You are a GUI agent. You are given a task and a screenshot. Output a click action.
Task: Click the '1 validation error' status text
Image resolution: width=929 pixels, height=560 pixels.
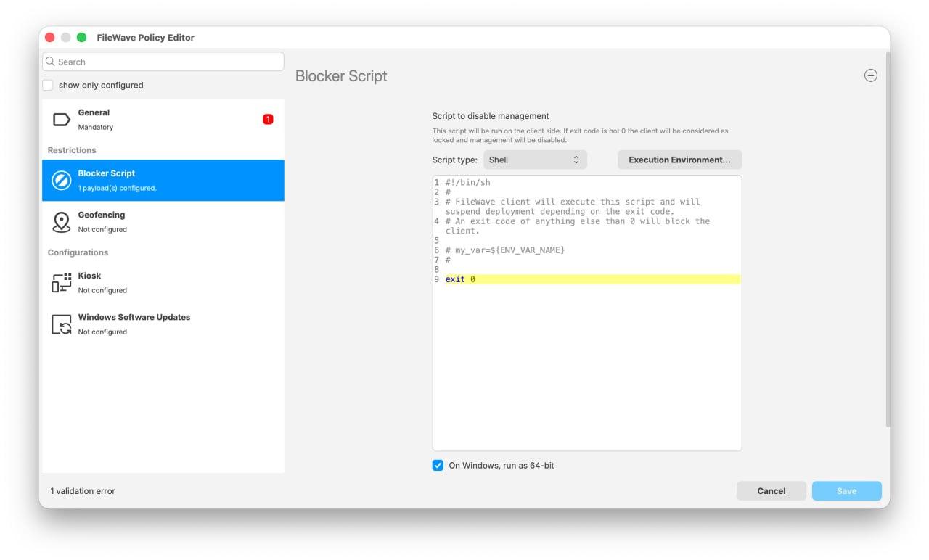coord(83,491)
